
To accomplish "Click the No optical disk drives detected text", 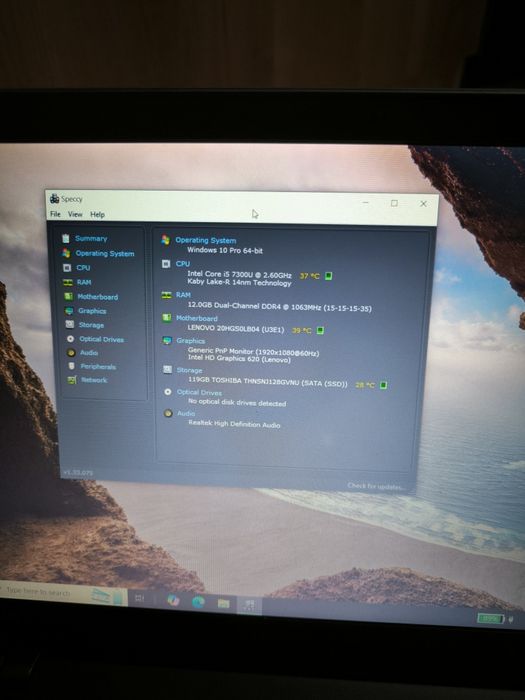I will [x=237, y=402].
